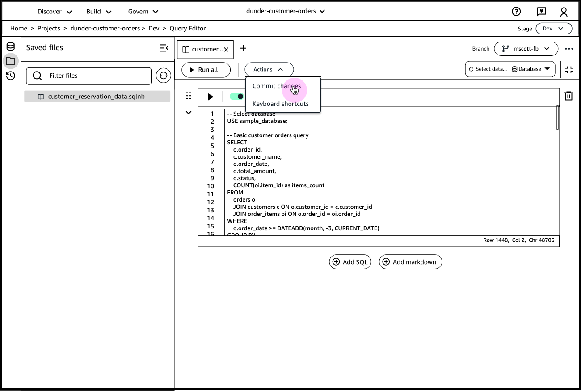Delete the cell using trash icon
The image size is (581, 392).
(568, 96)
